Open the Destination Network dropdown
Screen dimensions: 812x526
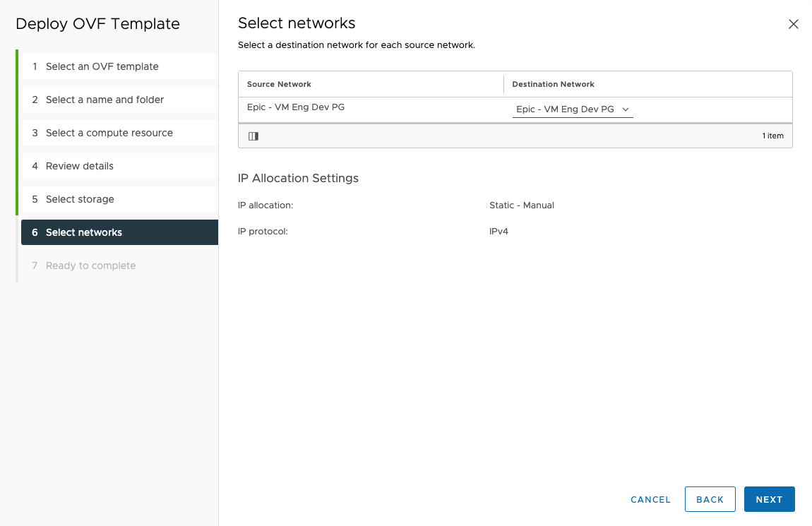pyautogui.click(x=572, y=109)
